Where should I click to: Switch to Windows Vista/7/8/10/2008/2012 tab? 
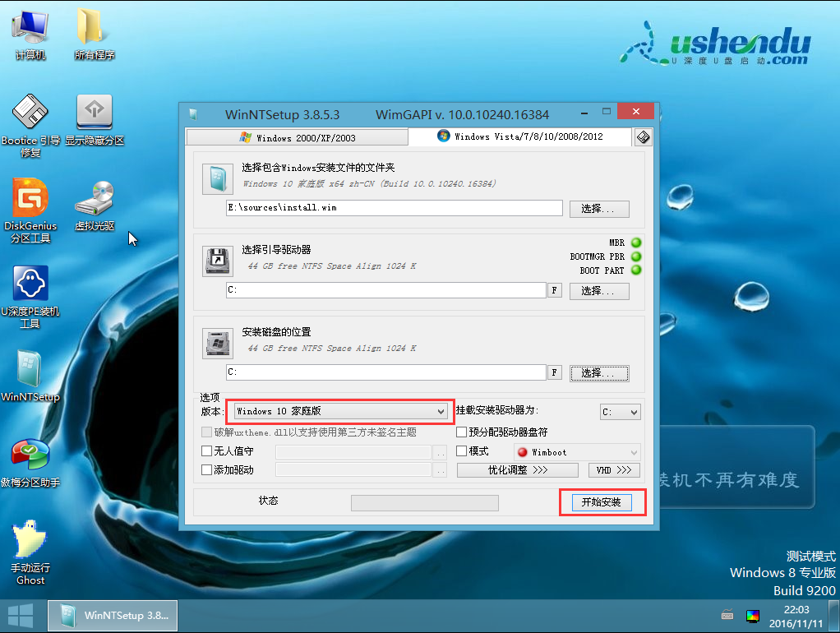click(x=519, y=136)
